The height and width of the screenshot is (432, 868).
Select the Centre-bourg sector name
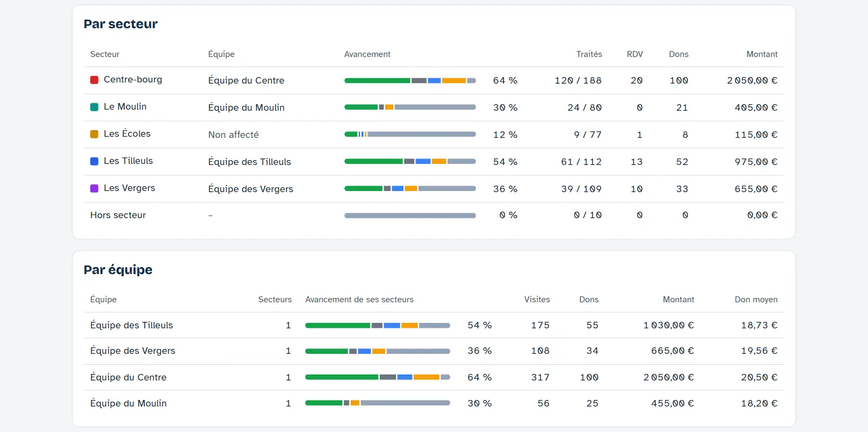pos(133,79)
